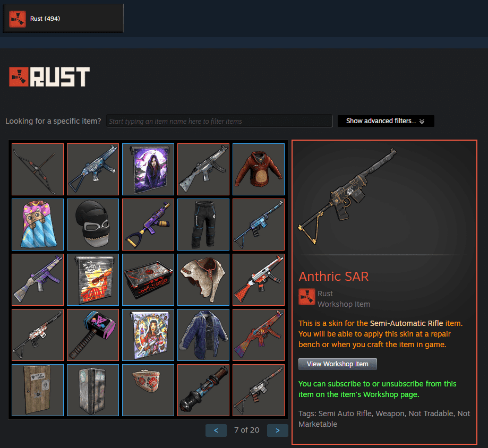The image size is (488, 448).
Task: Go to previous inventory page
Action: click(216, 430)
